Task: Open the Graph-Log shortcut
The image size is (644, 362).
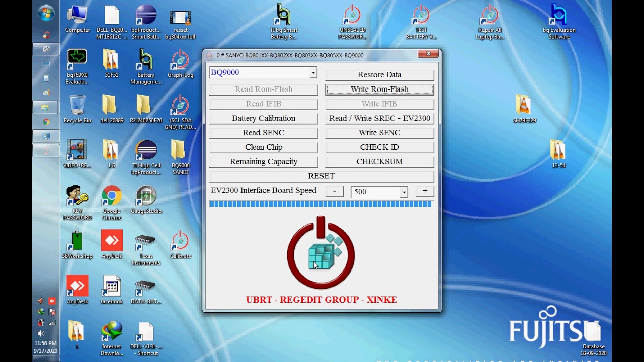Action: tap(180, 63)
